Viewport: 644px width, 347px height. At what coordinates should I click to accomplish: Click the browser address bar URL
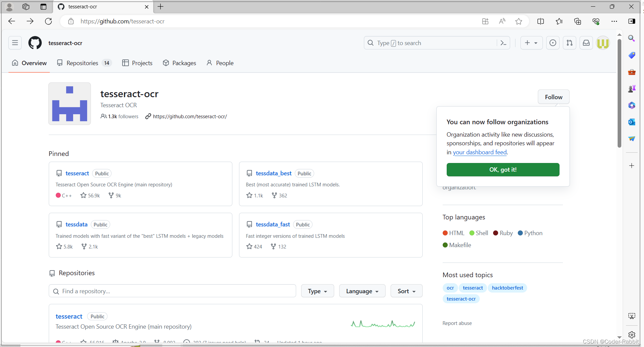pos(123,21)
